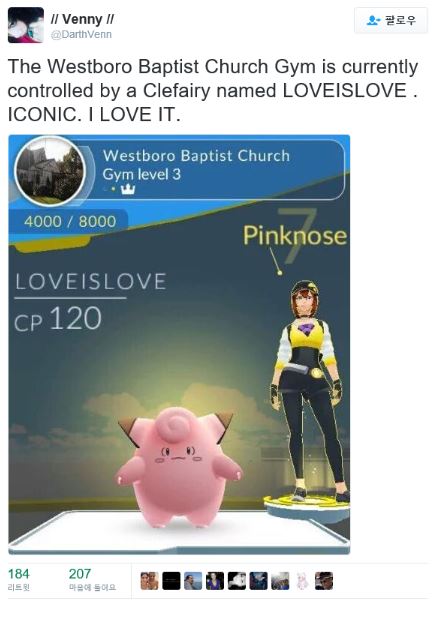Select the Pinknose trainer name label
Viewport: 435px width, 618px height.
tap(295, 235)
